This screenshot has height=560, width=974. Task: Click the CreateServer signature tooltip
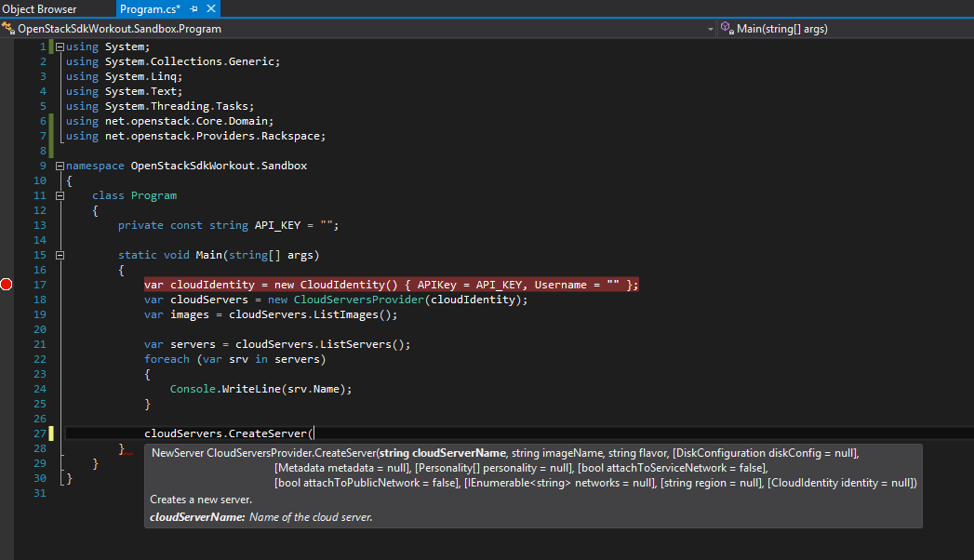pyautogui.click(x=533, y=485)
